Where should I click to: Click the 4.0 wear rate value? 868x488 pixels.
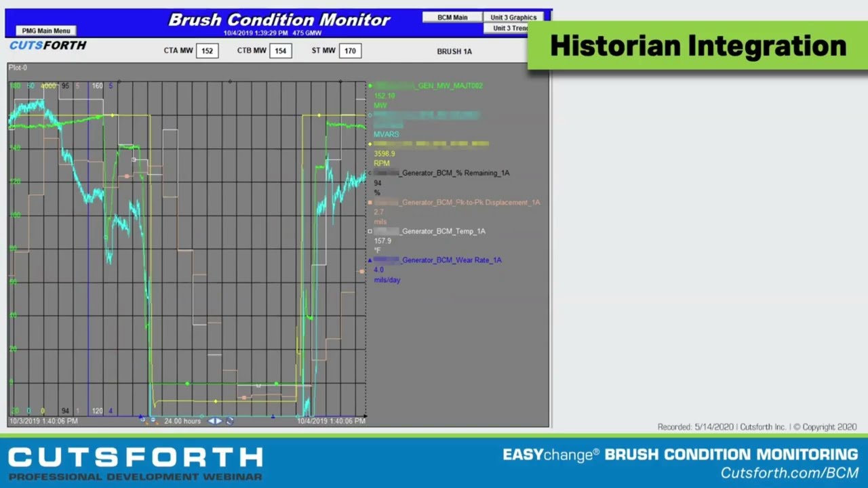378,270
